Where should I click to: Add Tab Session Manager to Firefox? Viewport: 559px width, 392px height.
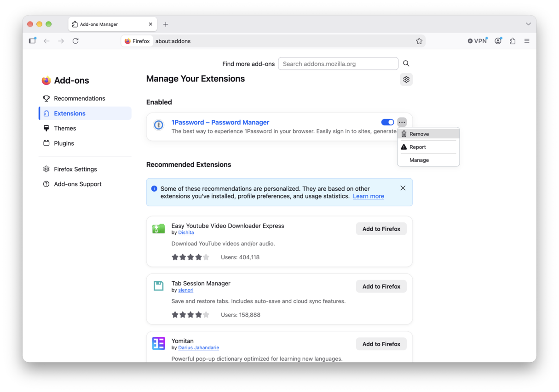point(381,286)
